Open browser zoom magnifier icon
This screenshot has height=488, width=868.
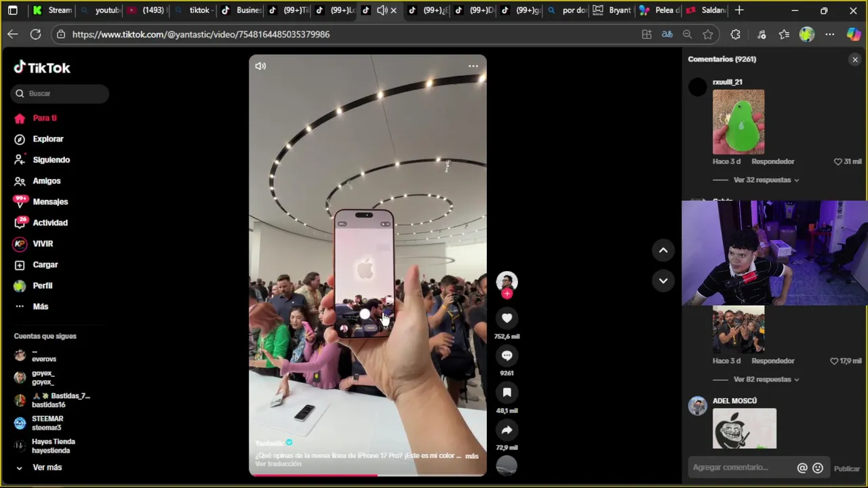[687, 34]
